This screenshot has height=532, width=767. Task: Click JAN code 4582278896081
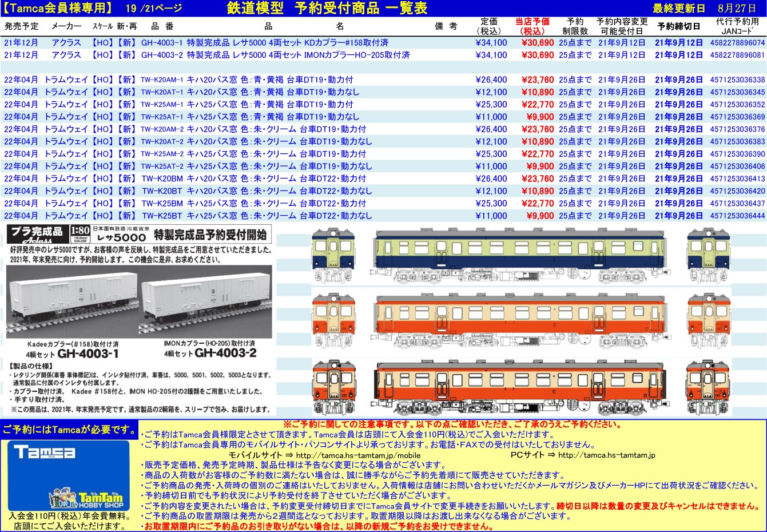pyautogui.click(x=737, y=55)
